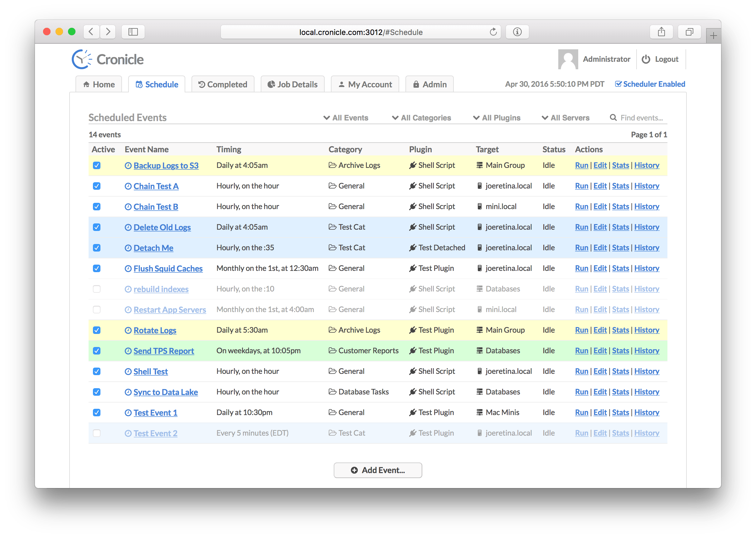Open the All Servers filter dropdown

coord(565,118)
